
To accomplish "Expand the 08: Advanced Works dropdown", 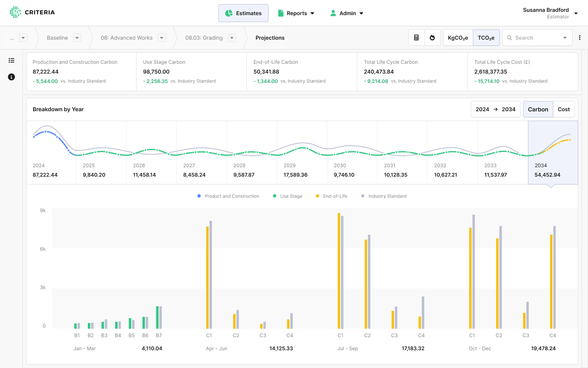I will [162, 38].
